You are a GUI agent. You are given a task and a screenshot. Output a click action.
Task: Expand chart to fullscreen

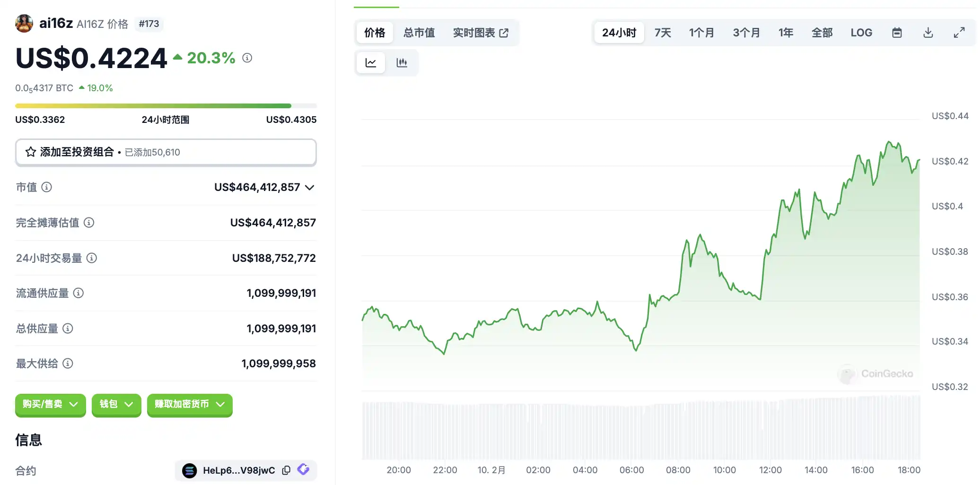(959, 33)
